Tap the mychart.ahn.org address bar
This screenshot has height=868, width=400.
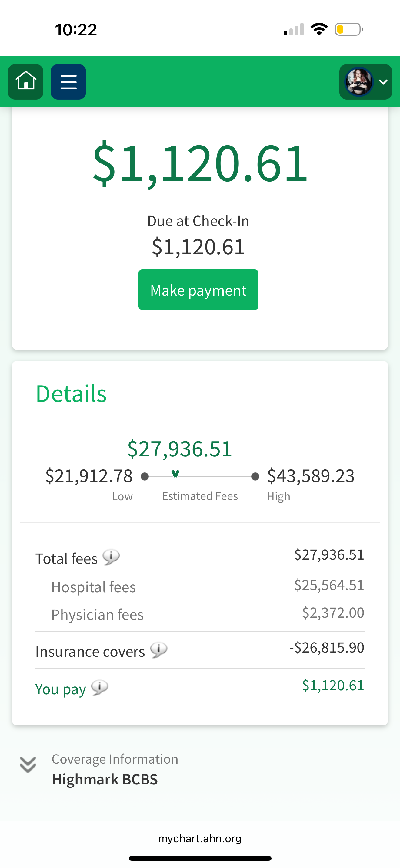pyautogui.click(x=200, y=838)
